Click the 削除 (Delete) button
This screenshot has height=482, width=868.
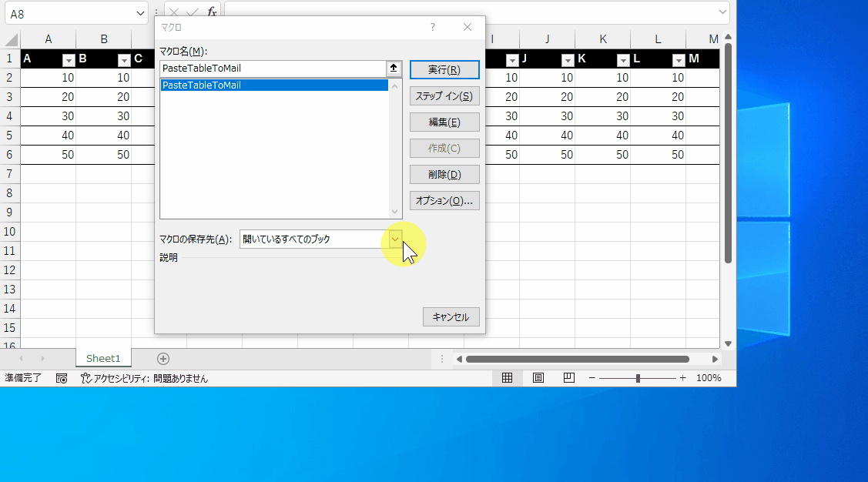click(444, 174)
